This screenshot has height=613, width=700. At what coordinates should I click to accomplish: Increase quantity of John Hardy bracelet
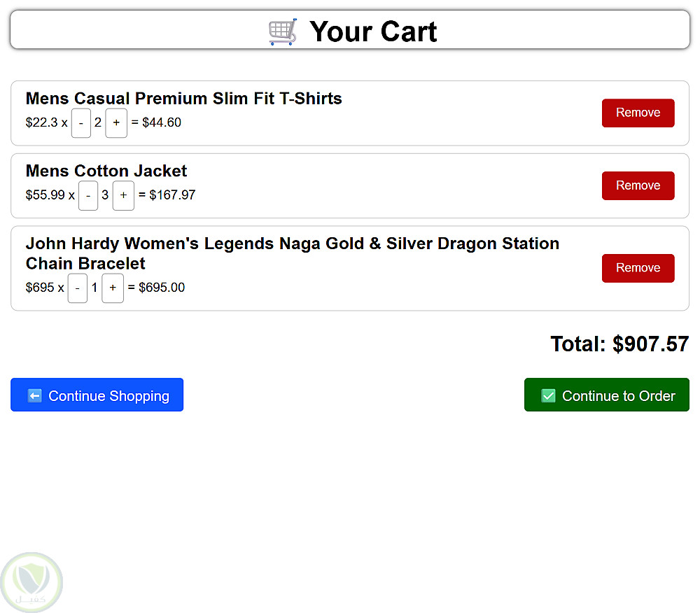click(113, 288)
